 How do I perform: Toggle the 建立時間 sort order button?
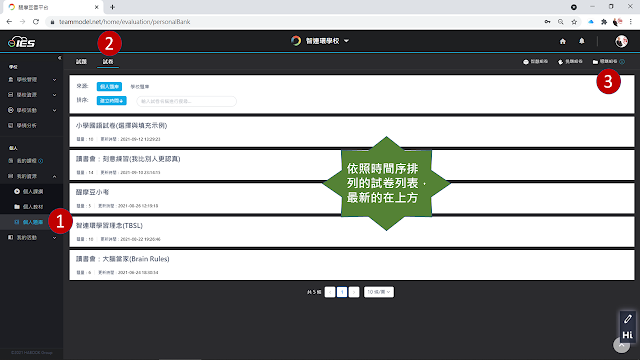point(111,101)
